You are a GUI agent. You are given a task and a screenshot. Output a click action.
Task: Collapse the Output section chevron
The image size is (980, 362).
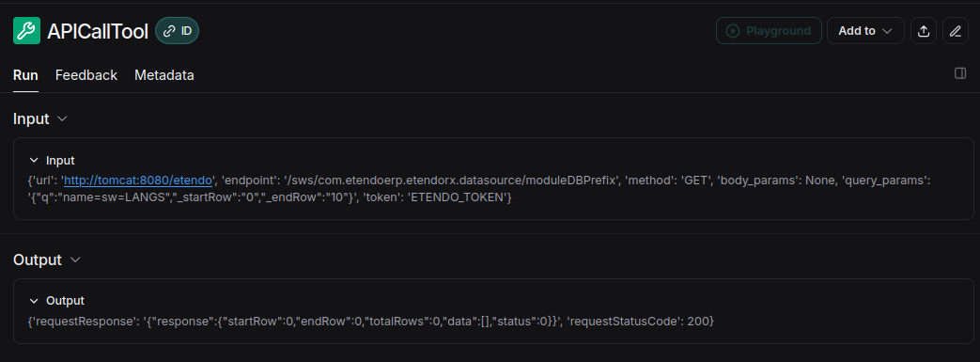click(x=75, y=260)
